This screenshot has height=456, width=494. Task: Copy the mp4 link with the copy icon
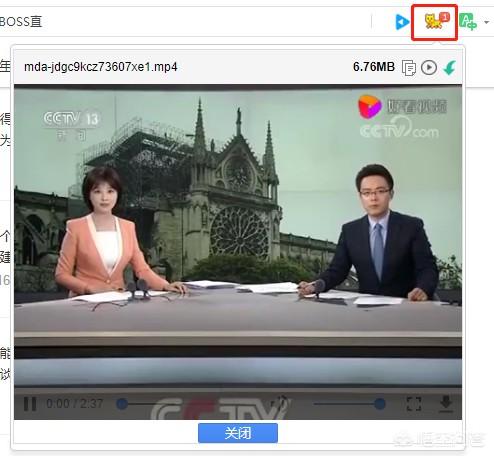click(x=409, y=68)
